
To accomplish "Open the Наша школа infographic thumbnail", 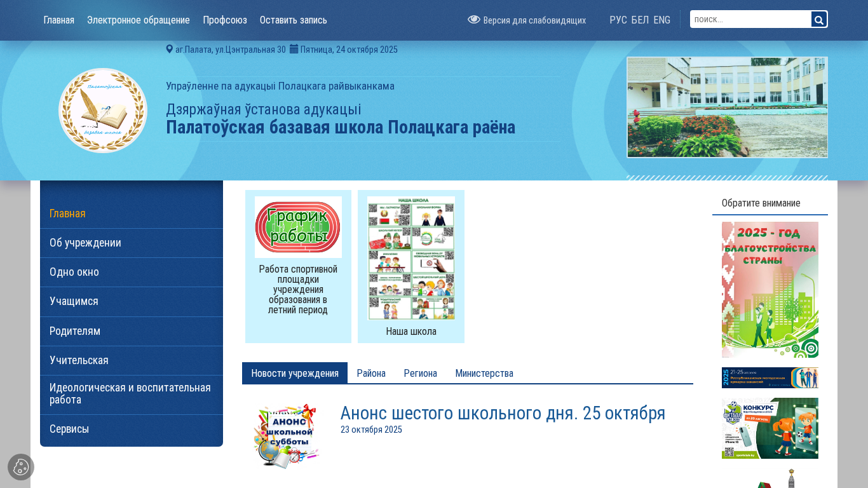I will pyautogui.click(x=411, y=258).
